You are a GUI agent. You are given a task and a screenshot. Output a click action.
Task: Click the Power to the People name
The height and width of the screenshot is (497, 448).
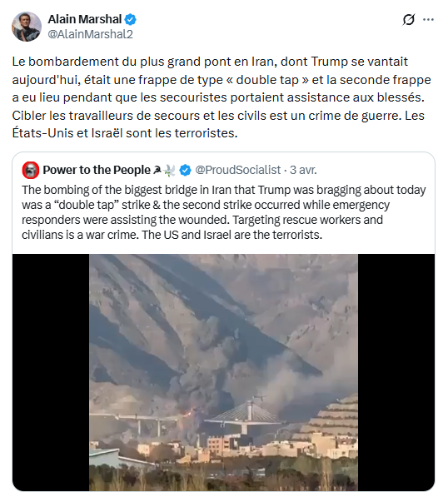[x=97, y=170]
